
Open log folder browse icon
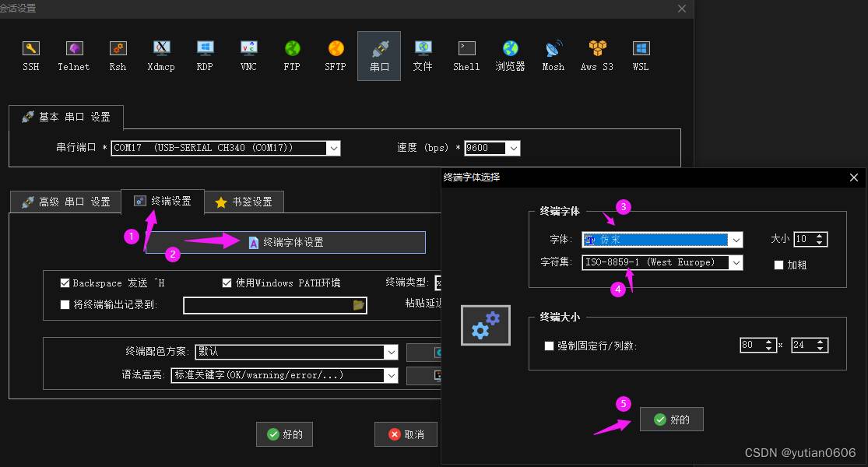(359, 305)
